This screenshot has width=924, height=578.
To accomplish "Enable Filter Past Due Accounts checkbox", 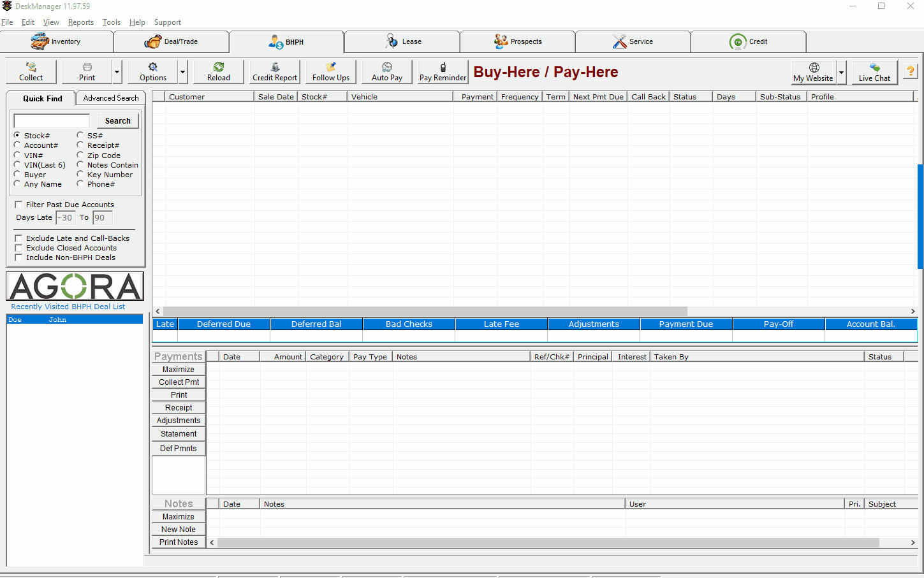I will tap(18, 205).
